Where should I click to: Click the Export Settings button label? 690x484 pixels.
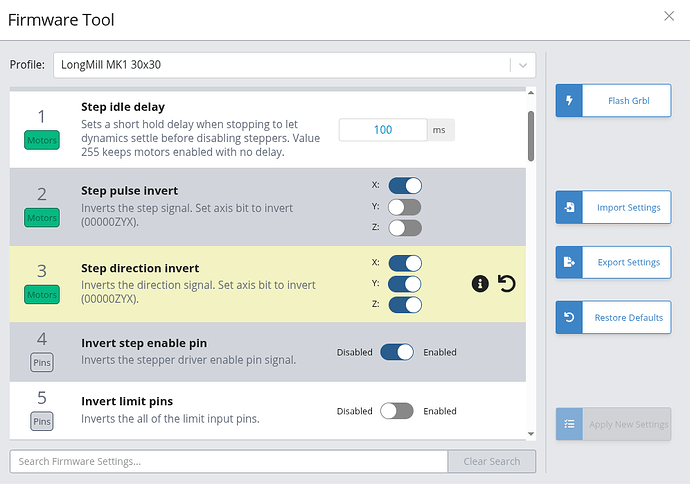pyautogui.click(x=628, y=262)
